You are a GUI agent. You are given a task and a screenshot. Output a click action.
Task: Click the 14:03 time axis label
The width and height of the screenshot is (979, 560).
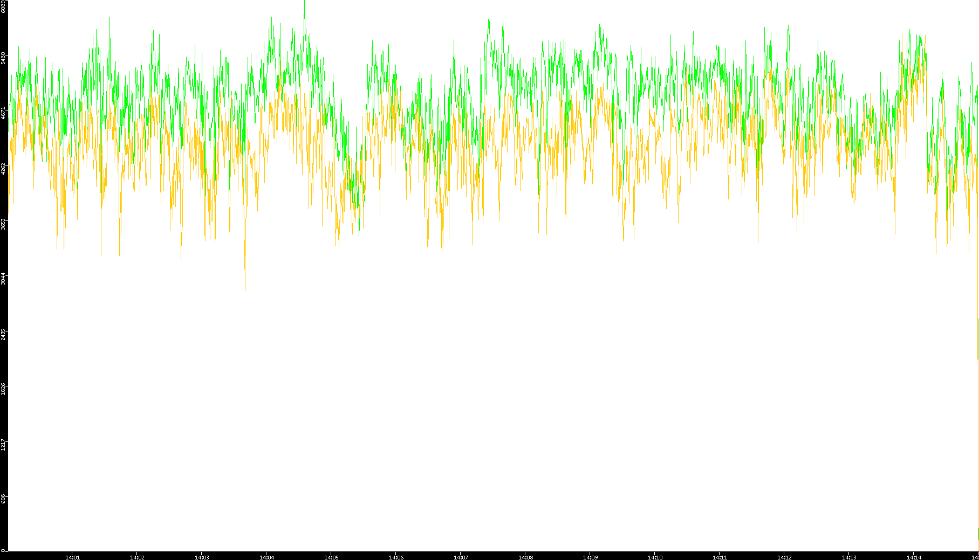pyautogui.click(x=202, y=557)
